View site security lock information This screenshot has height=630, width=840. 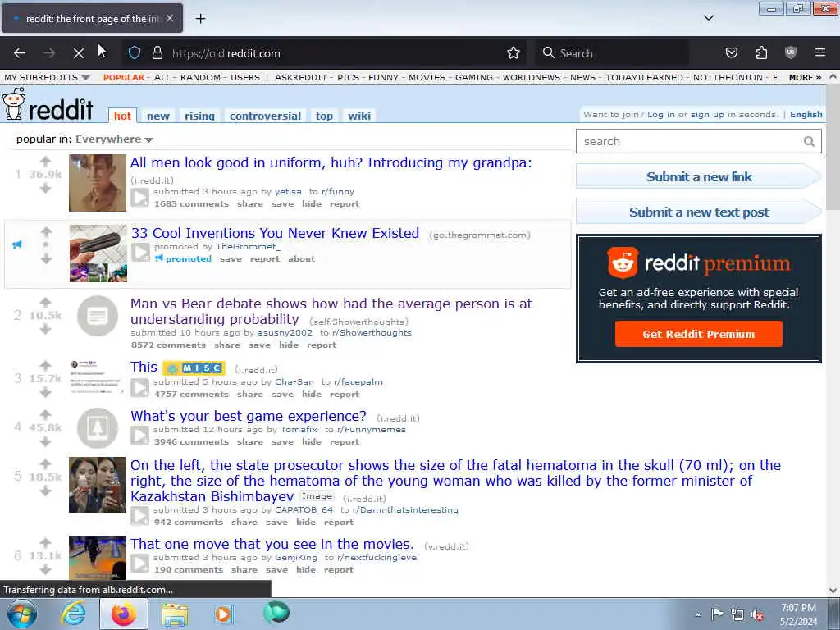(157, 53)
